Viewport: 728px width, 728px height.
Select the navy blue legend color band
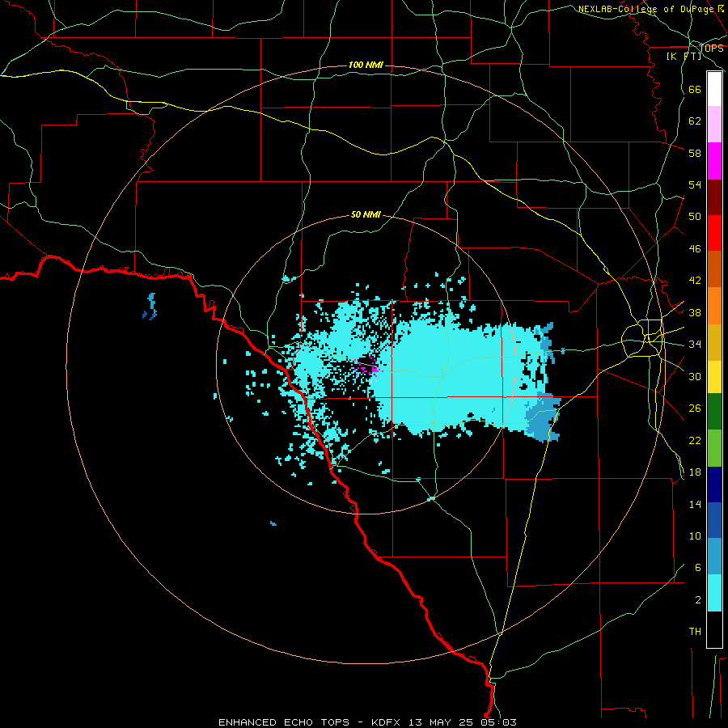[x=714, y=485]
